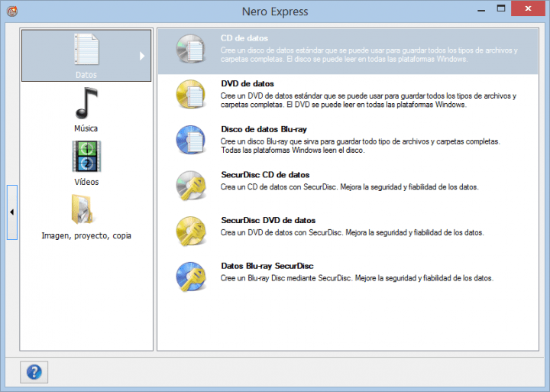Maximize the Nero Express window
Image resolution: width=550 pixels, height=392 pixels.
(501, 8)
